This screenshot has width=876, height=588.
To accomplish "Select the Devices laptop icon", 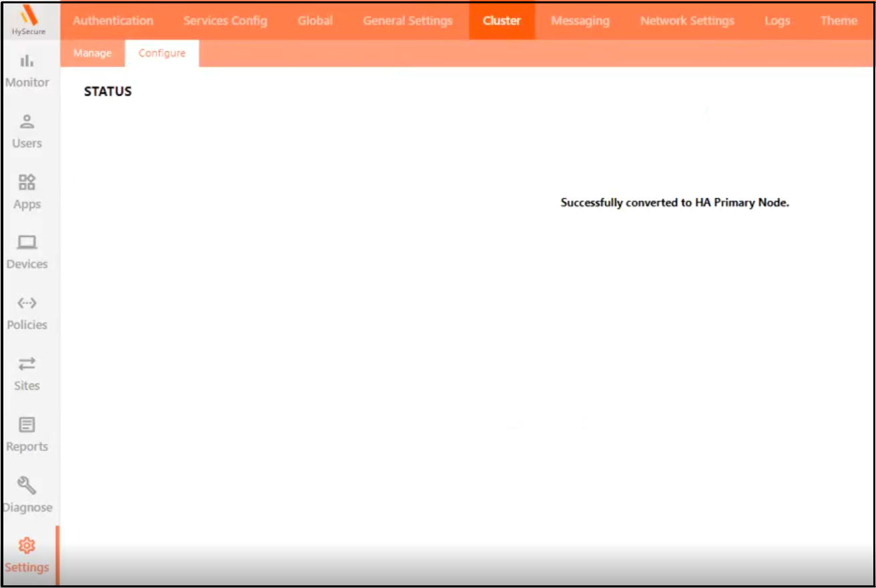I will pos(27,243).
